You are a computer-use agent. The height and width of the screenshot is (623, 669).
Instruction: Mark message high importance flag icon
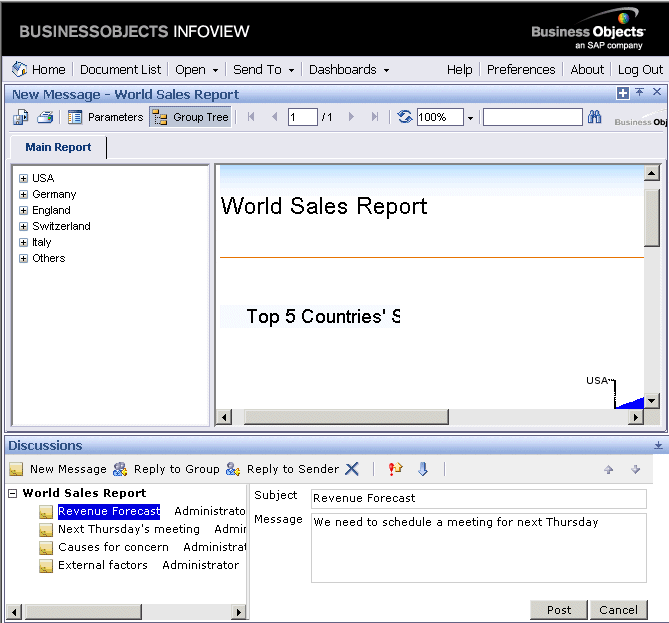(396, 469)
